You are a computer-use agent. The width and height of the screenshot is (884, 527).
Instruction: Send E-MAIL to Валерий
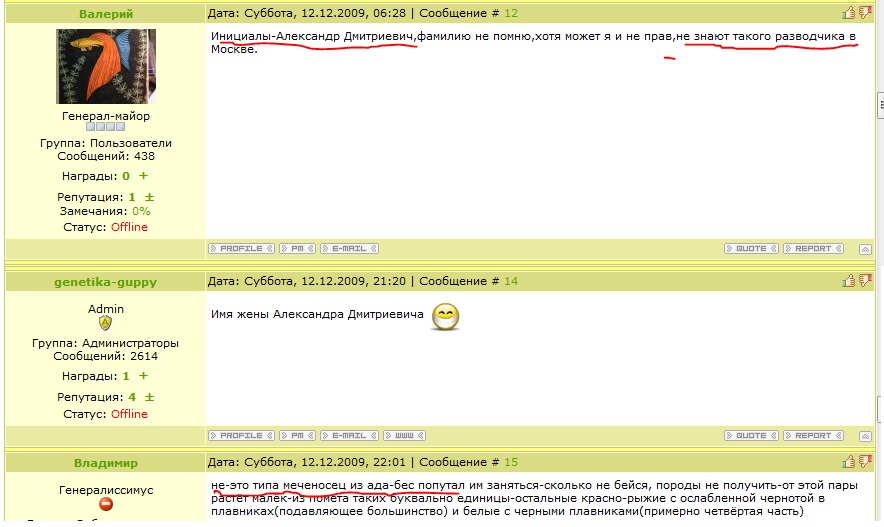pyautogui.click(x=349, y=249)
